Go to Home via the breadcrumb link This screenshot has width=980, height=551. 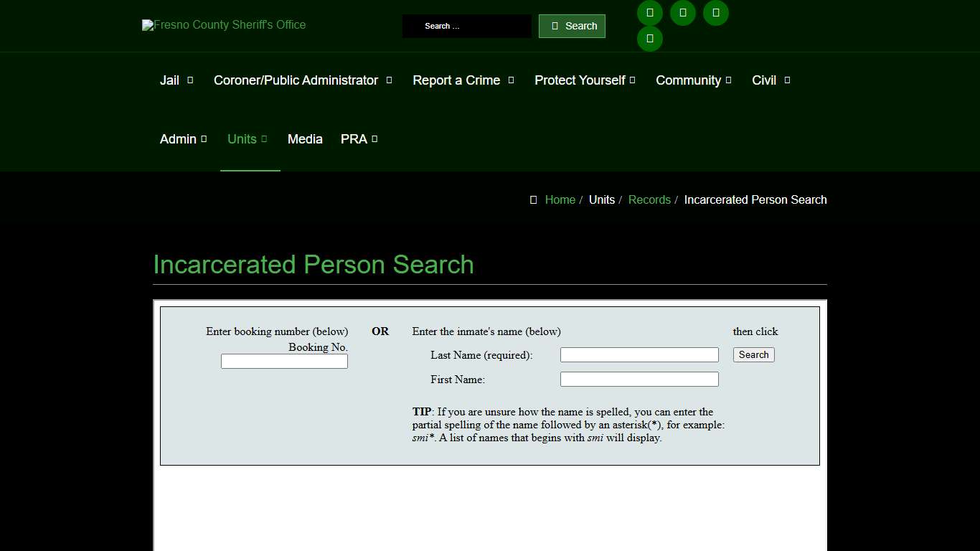560,199
